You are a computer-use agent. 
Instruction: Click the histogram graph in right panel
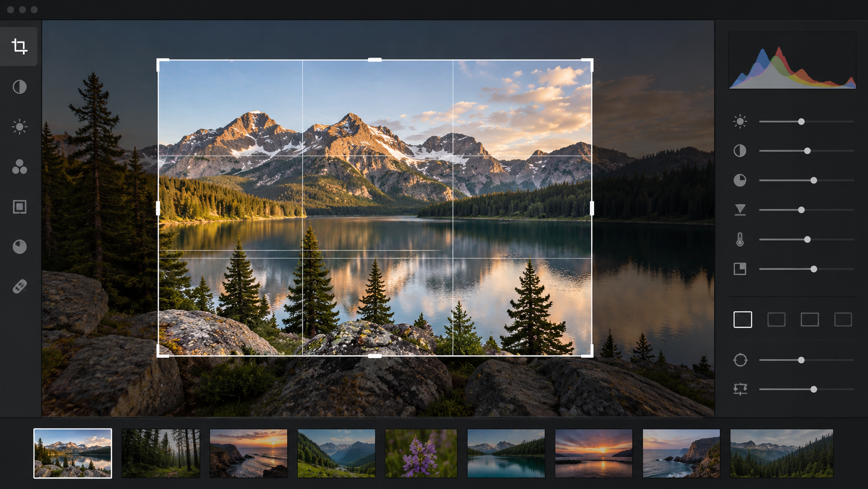point(792,61)
